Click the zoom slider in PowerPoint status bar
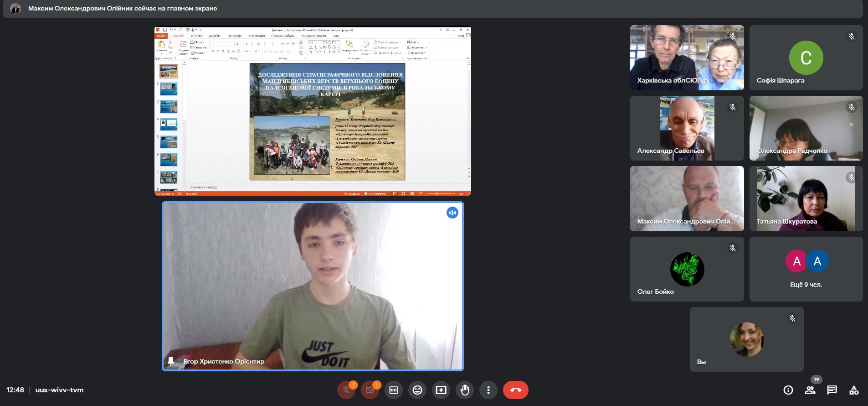This screenshot has width=868, height=406. (x=437, y=194)
